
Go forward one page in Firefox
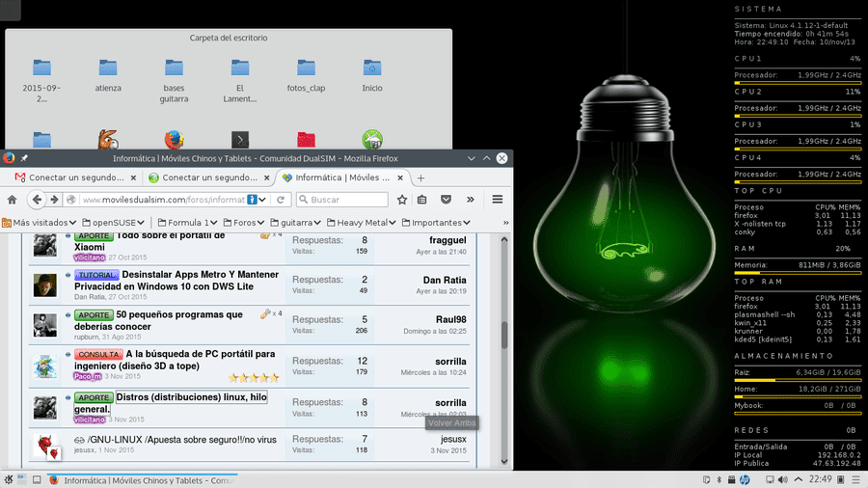(x=54, y=200)
